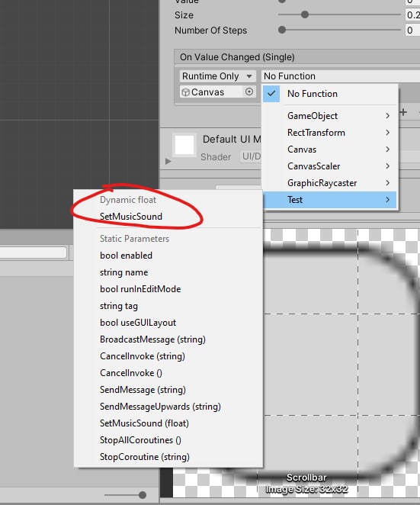Choose static SetMusicSound (float) function
420x505 pixels.
click(168, 423)
